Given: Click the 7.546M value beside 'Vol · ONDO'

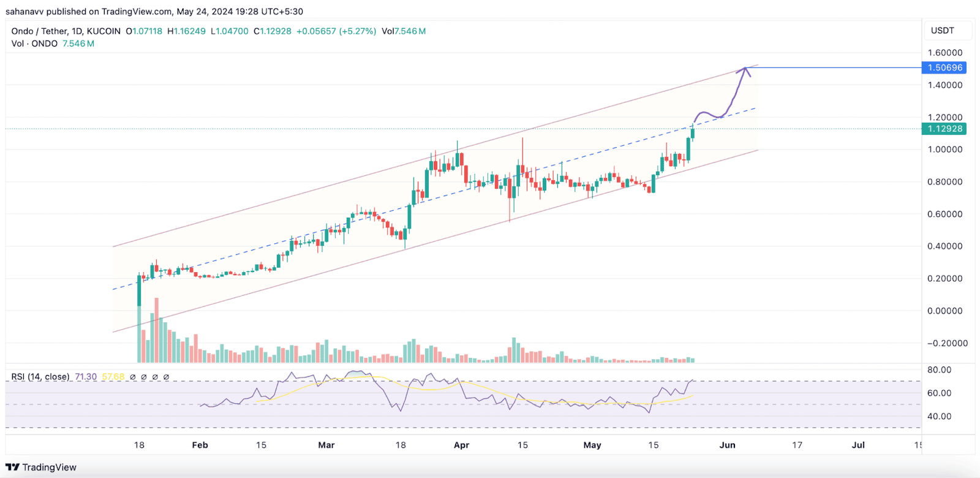Looking at the screenshot, I should [x=78, y=44].
